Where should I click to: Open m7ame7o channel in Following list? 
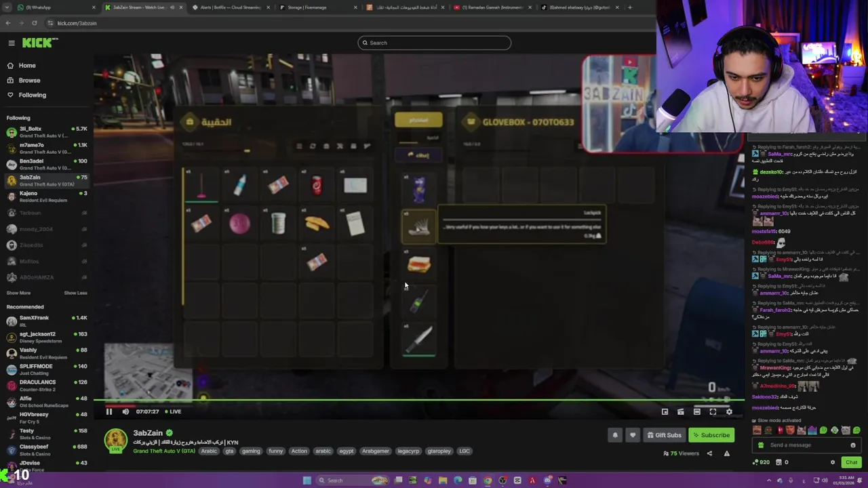pos(47,148)
